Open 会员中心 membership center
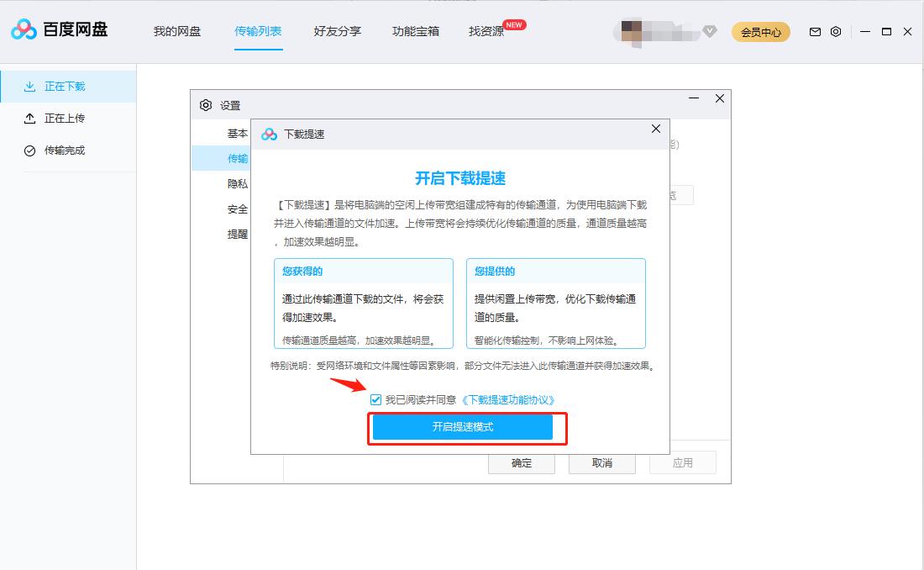 pos(760,31)
